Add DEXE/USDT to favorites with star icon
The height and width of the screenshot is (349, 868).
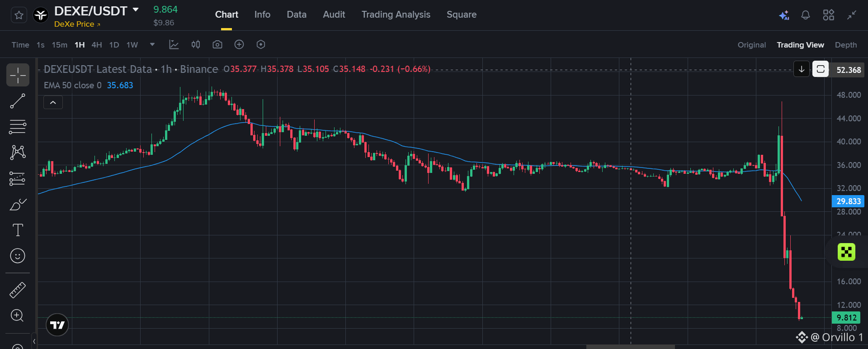click(19, 15)
